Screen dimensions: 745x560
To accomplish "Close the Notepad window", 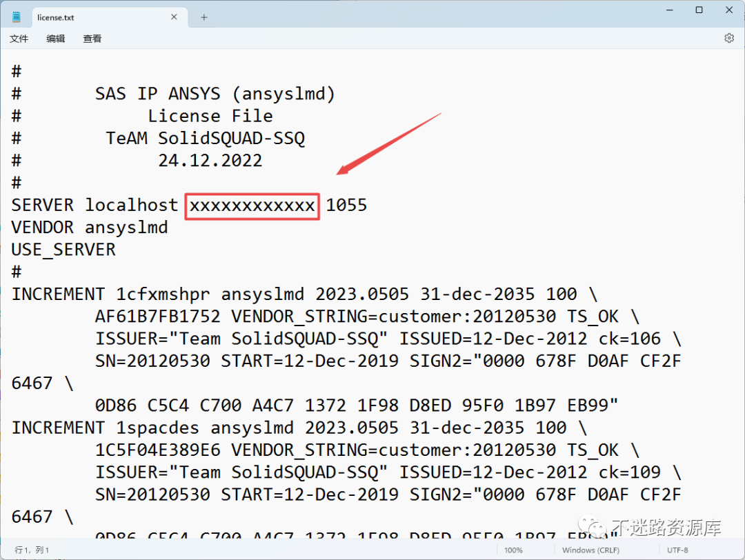I will (729, 10).
